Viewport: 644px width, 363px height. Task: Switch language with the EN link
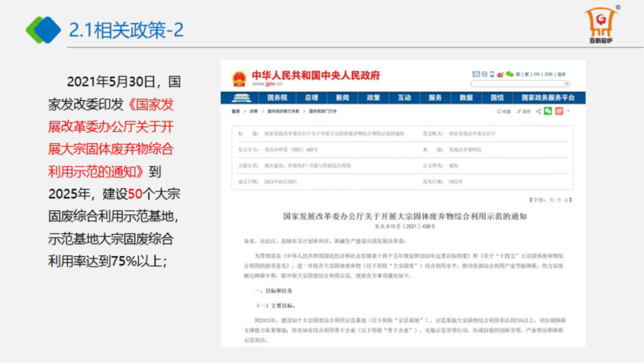point(537,74)
